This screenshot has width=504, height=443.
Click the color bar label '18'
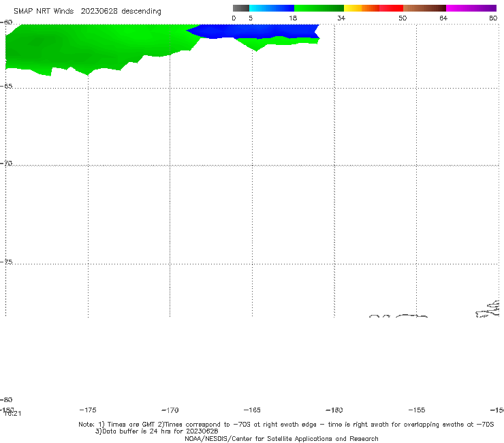click(x=293, y=18)
